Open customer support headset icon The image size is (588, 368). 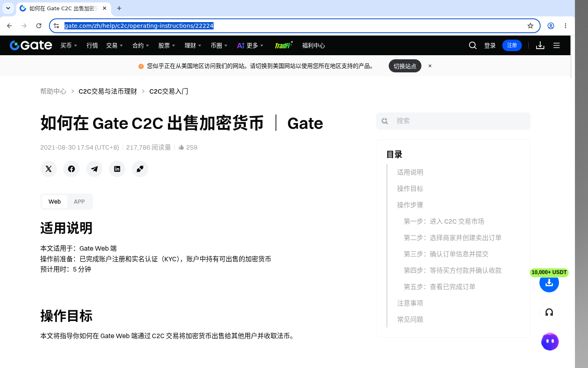pos(549,312)
